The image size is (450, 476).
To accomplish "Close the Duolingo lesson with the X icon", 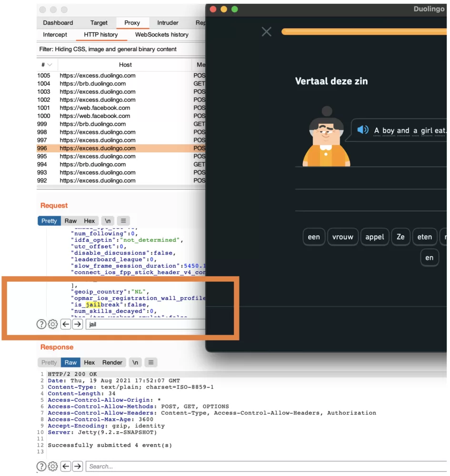I will pos(266,31).
